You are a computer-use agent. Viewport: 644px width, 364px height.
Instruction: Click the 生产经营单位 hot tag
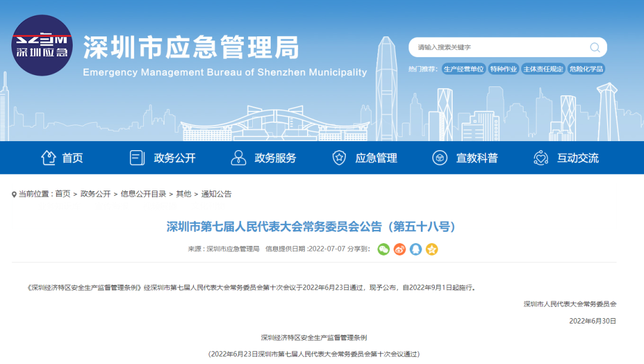(x=463, y=69)
